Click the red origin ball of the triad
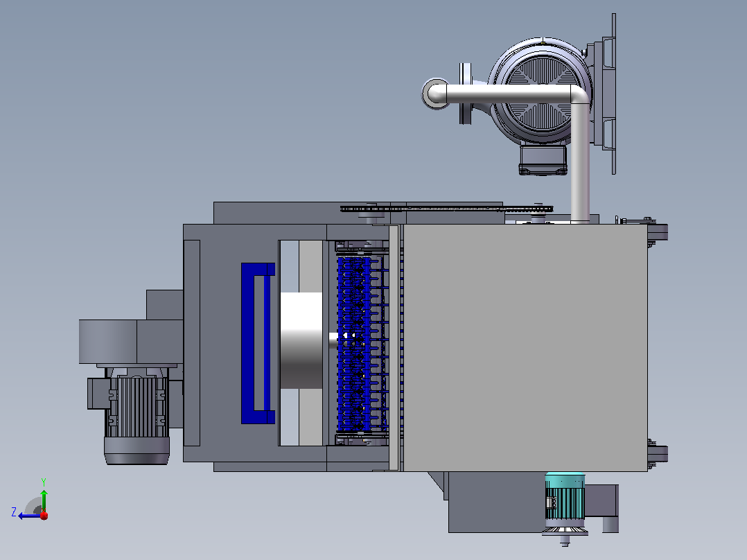Image resolution: width=747 pixels, height=560 pixels. coord(44,515)
